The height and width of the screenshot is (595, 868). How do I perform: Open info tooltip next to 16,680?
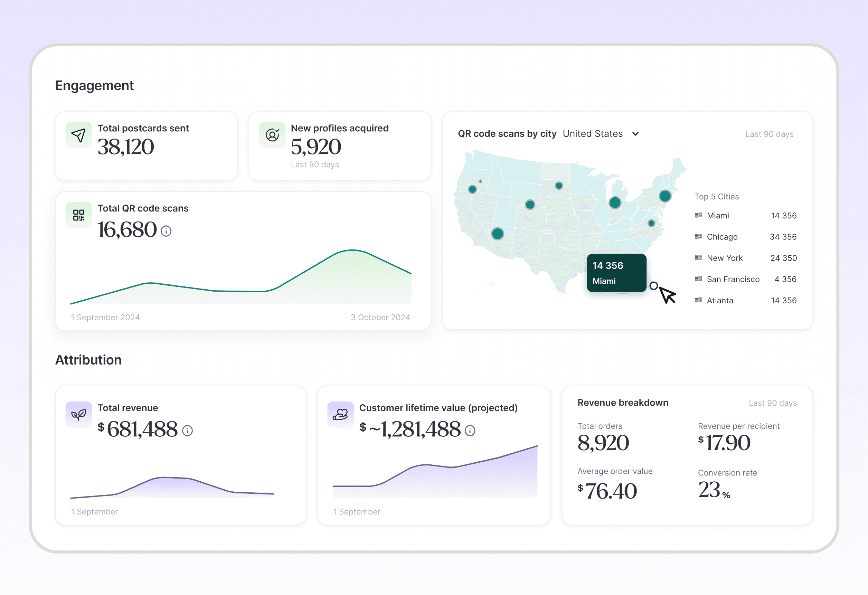166,231
